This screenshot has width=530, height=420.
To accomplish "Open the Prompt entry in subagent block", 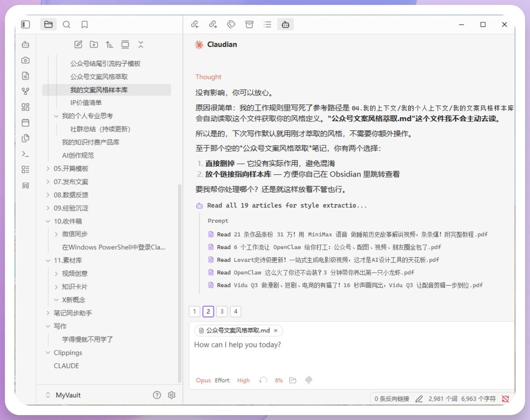I will click(218, 221).
